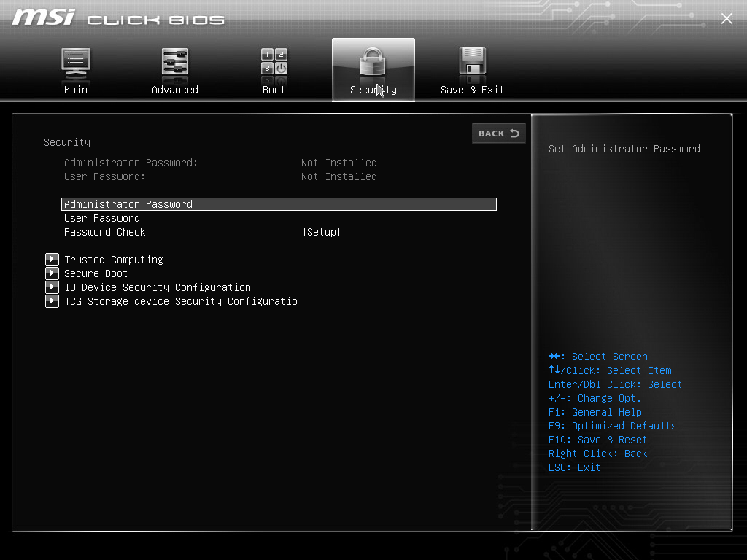Click the Advanced sliders icon

[x=175, y=63]
